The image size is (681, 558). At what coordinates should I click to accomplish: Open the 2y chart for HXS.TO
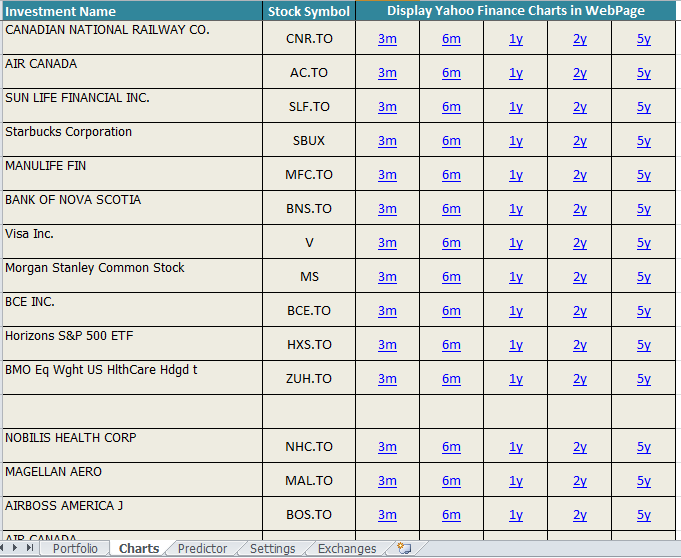click(580, 345)
